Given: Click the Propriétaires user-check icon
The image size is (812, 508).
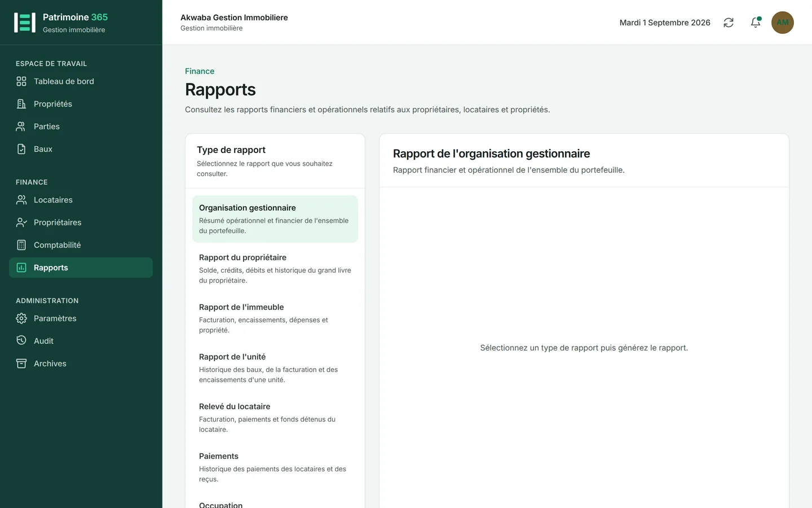Looking at the screenshot, I should point(21,222).
